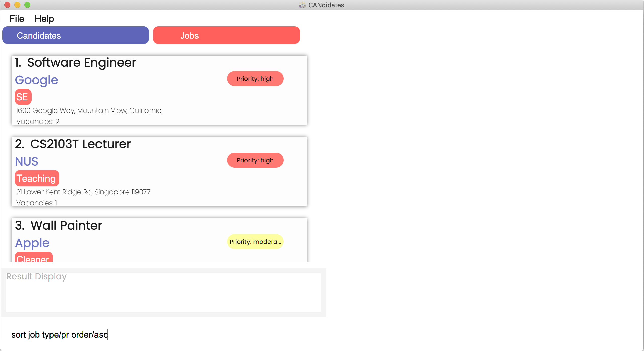Switch to the Jobs tab
The width and height of the screenshot is (644, 351).
click(x=226, y=35)
